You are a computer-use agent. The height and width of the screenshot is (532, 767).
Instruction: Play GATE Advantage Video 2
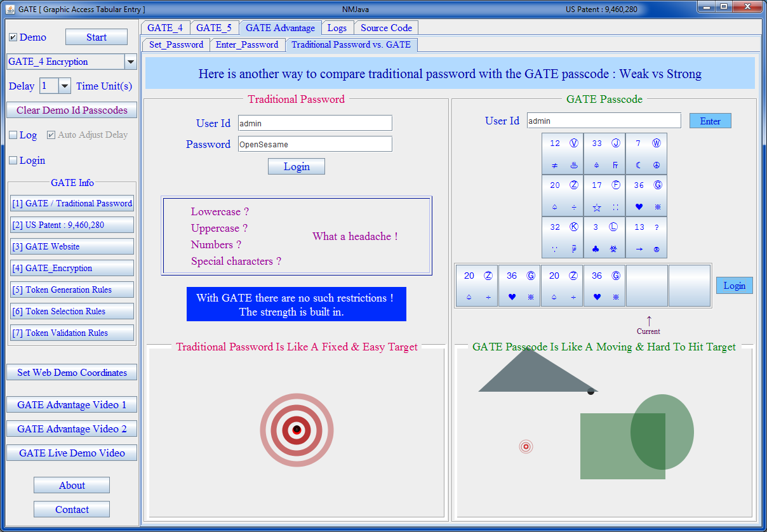click(72, 429)
